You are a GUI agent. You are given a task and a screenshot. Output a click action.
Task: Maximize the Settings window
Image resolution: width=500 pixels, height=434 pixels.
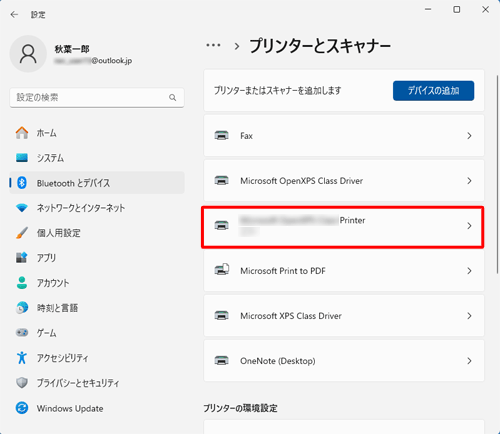(x=457, y=10)
